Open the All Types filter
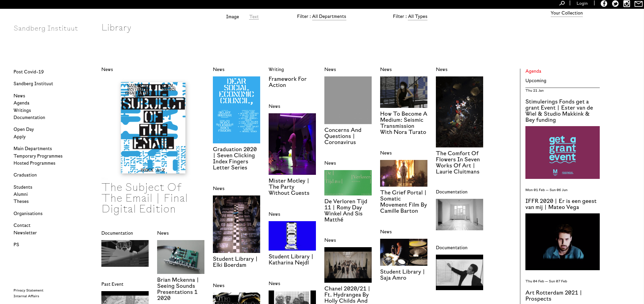This screenshot has width=644, height=304. (417, 17)
